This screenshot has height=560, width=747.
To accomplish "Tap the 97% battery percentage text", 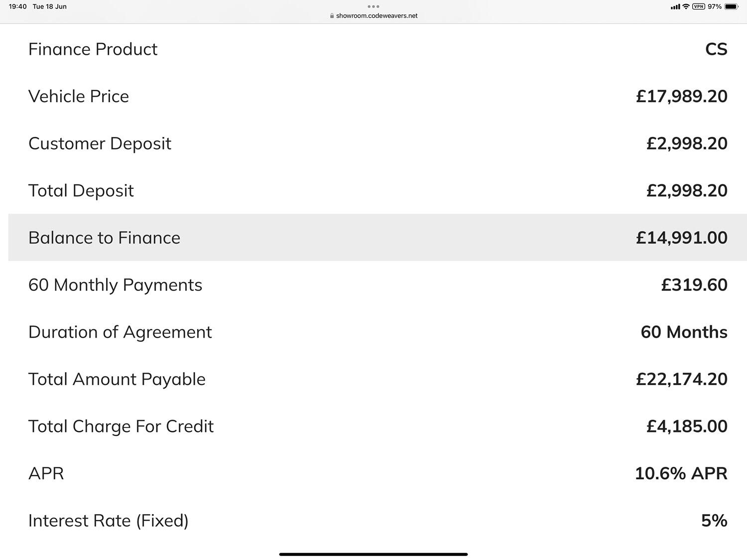I will coord(714,6).
